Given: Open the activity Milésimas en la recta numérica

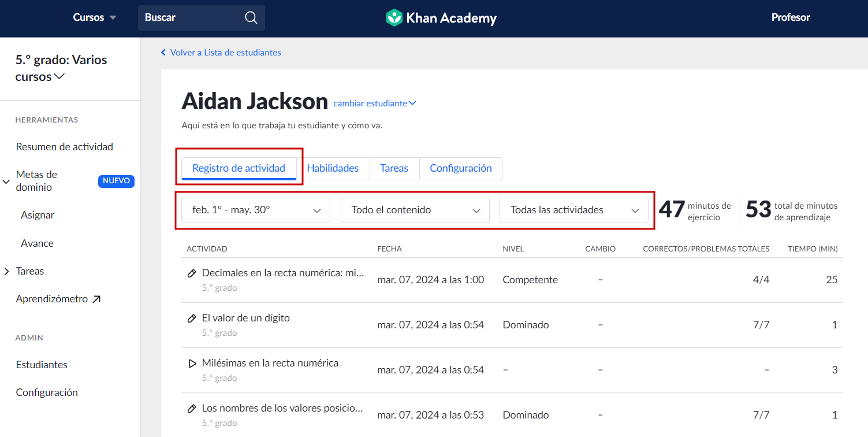Looking at the screenshot, I should coord(270,363).
